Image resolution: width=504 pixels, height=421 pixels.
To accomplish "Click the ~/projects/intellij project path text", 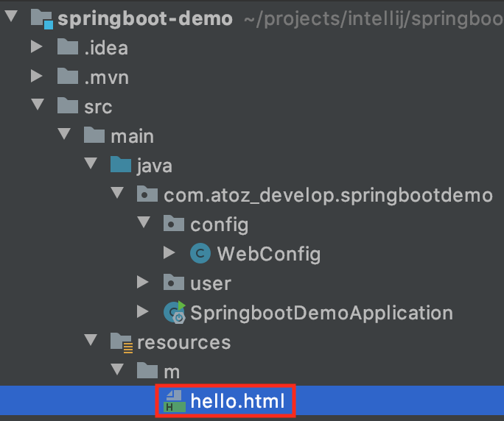I will click(x=374, y=19).
